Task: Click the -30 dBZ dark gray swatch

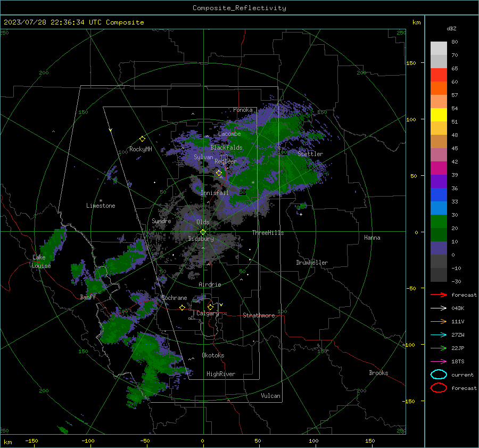Action: coord(439,274)
